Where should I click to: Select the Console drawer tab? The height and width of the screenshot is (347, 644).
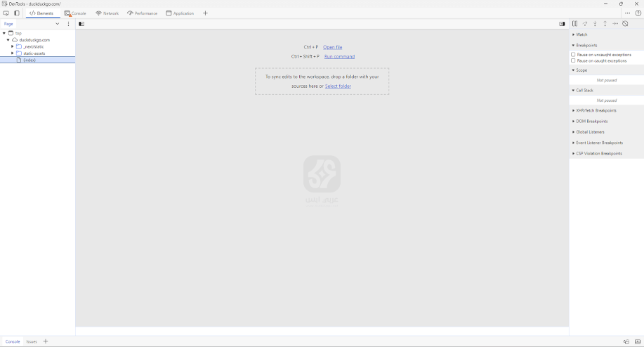(13, 341)
